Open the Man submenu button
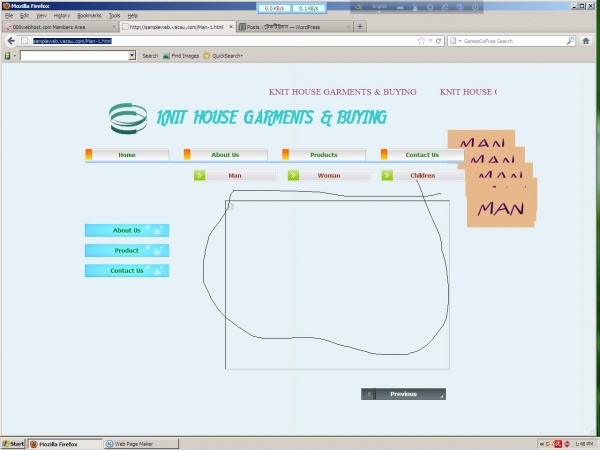This screenshot has height=450, width=600. pyautogui.click(x=235, y=175)
